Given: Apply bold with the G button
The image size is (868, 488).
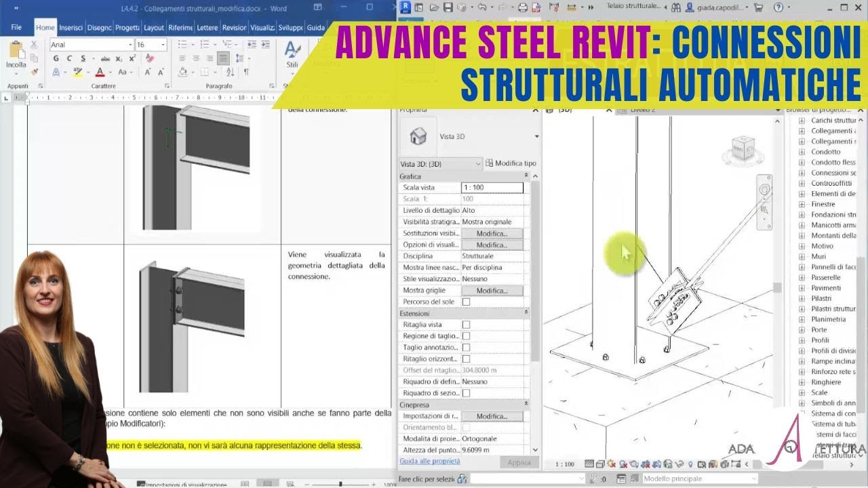Looking at the screenshot, I should [x=56, y=58].
